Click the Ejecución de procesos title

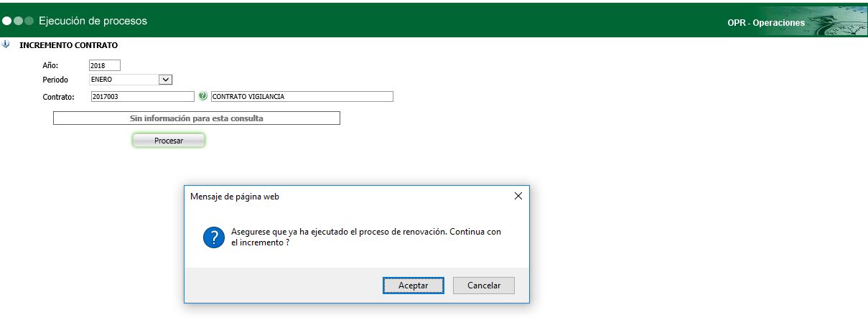point(93,21)
